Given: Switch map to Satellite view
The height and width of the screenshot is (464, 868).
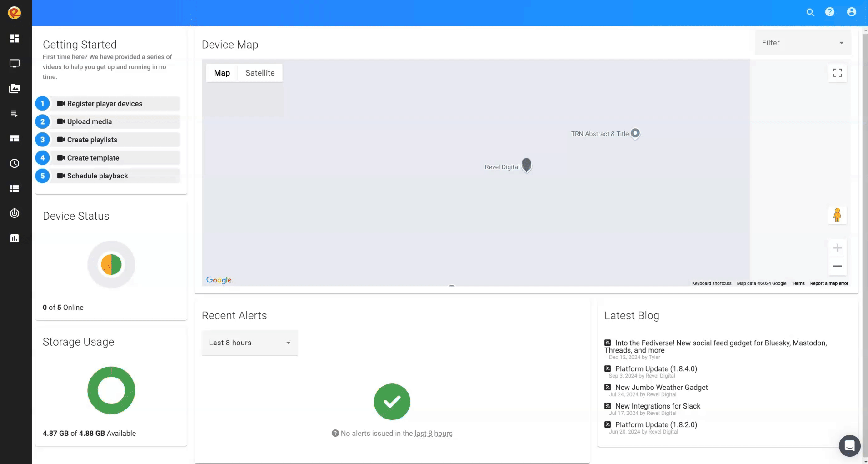Looking at the screenshot, I should click(260, 73).
